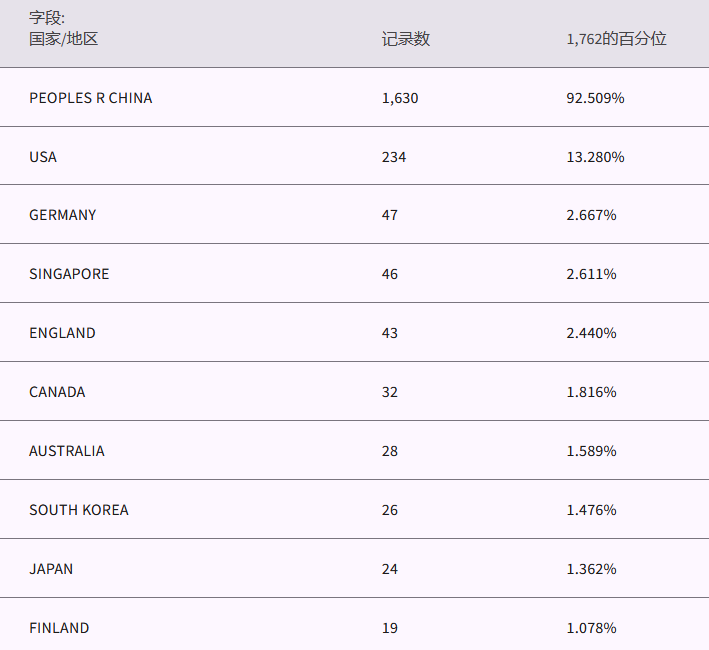The image size is (709, 650).
Task: Click the CANADA row label
Action: pyautogui.click(x=57, y=392)
